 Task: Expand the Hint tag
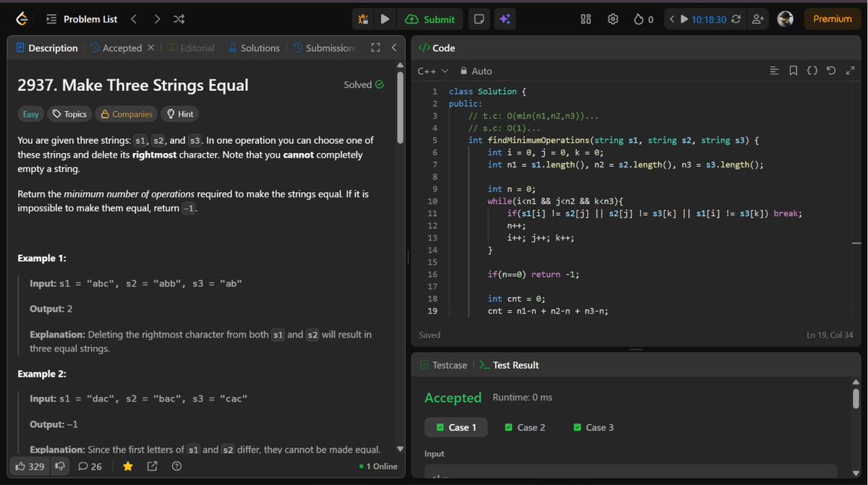(179, 114)
